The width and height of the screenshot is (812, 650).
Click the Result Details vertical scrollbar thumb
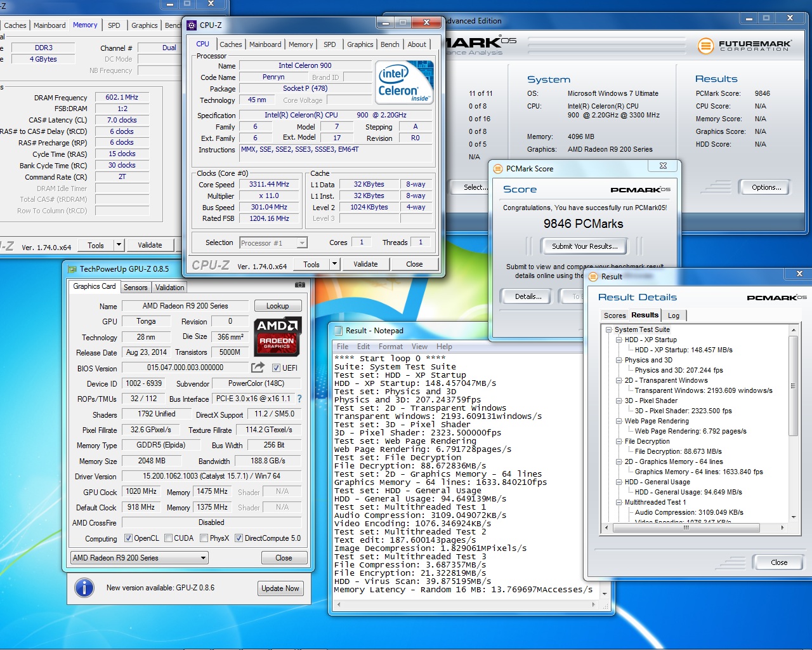pyautogui.click(x=793, y=386)
